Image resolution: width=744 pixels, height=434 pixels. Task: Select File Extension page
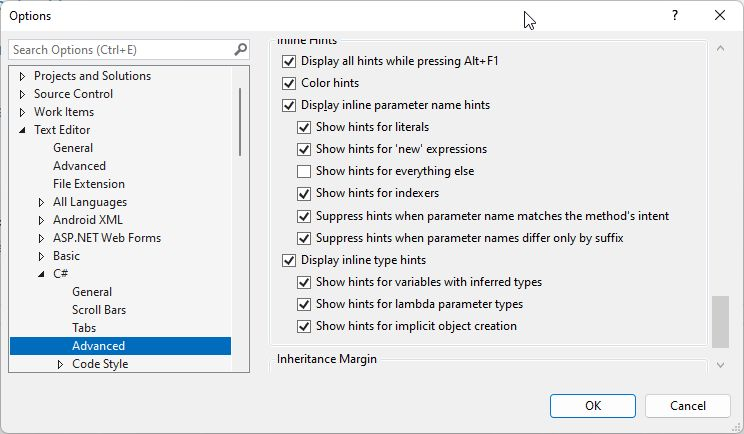point(89,184)
